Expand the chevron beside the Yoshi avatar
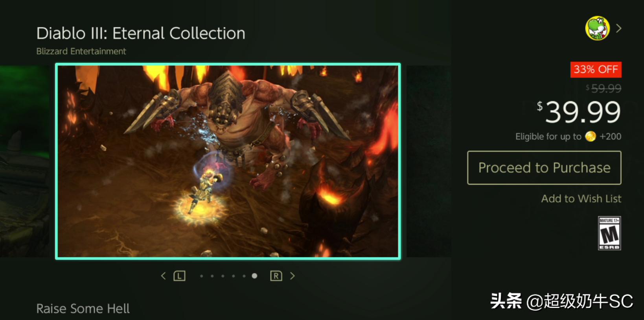The height and width of the screenshot is (320, 644). (619, 28)
